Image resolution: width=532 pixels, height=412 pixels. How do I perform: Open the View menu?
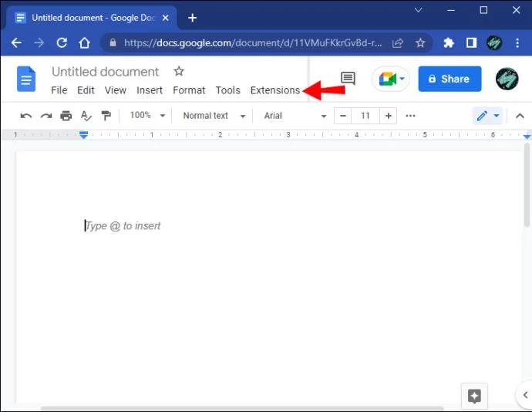116,90
